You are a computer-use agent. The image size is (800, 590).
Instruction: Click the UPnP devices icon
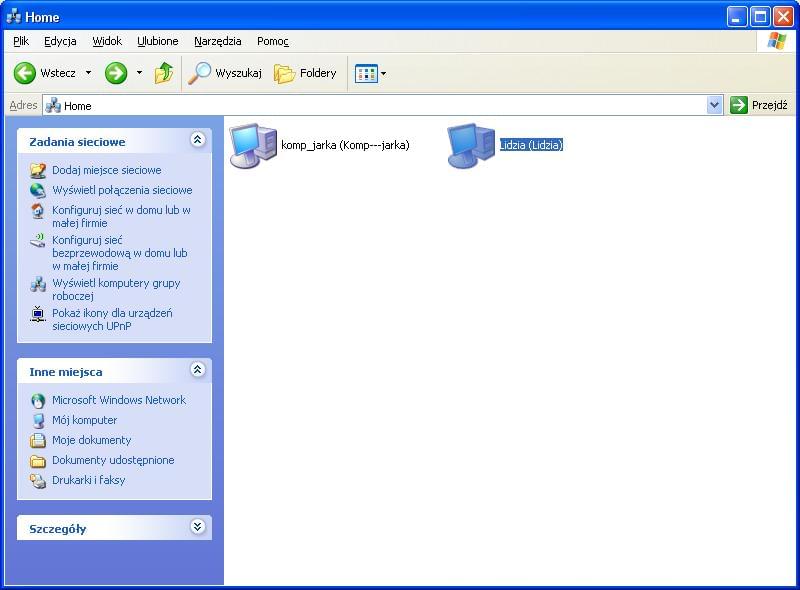(38, 313)
